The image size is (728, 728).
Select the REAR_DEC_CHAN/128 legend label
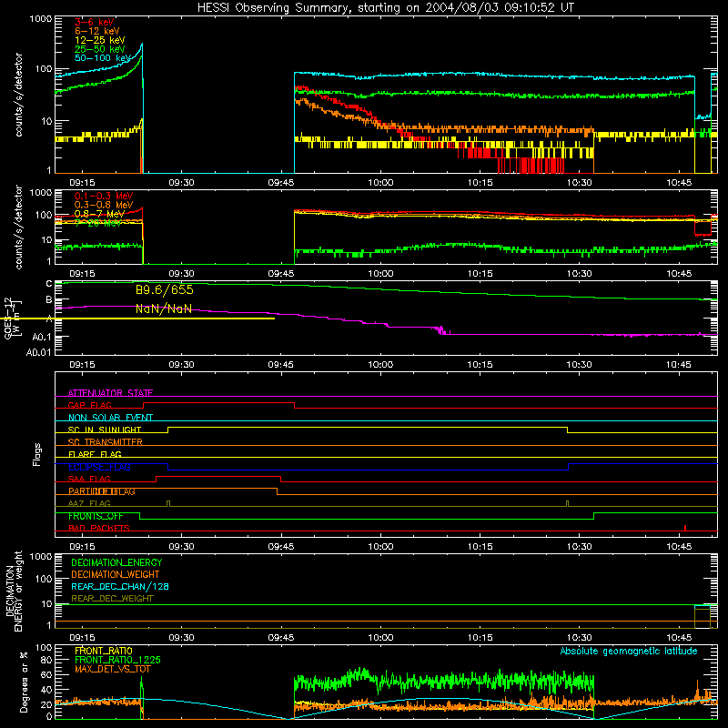pyautogui.click(x=120, y=586)
